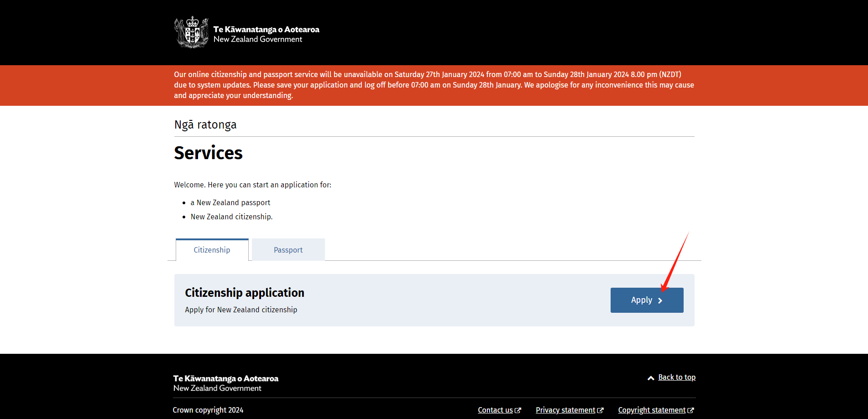868x419 pixels.
Task: Open the Contact us link
Action: pyautogui.click(x=495, y=410)
